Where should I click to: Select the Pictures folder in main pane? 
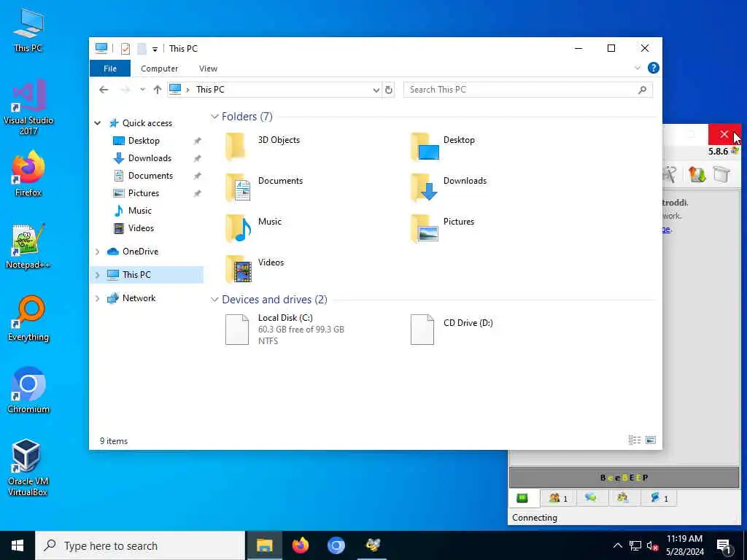click(x=443, y=227)
